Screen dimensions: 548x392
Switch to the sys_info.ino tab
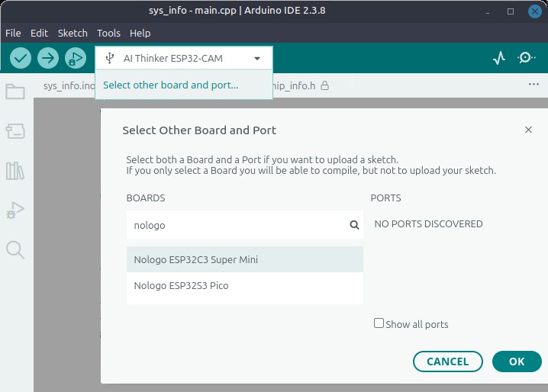[x=69, y=85]
